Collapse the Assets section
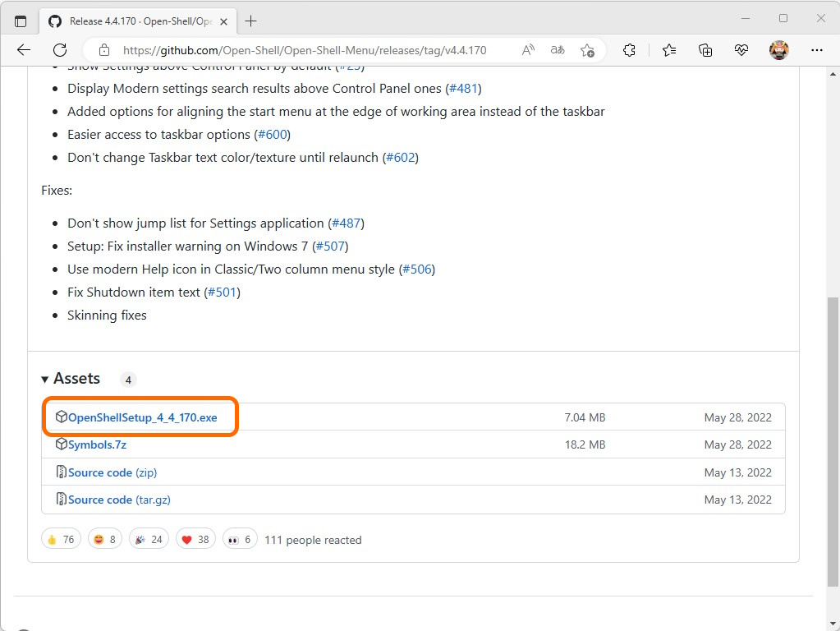 [45, 379]
